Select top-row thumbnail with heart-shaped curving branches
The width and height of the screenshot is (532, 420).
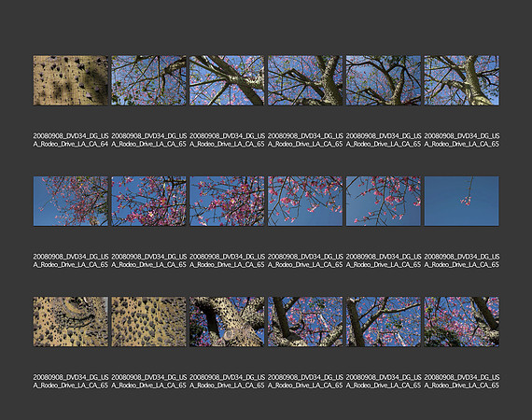384,80
